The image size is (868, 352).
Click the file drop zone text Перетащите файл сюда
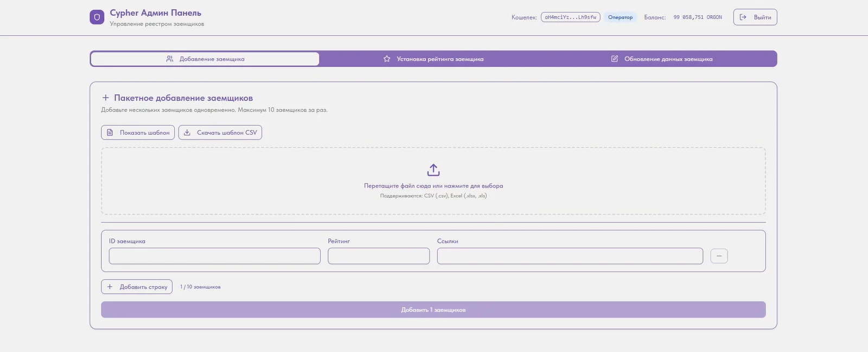point(433,186)
